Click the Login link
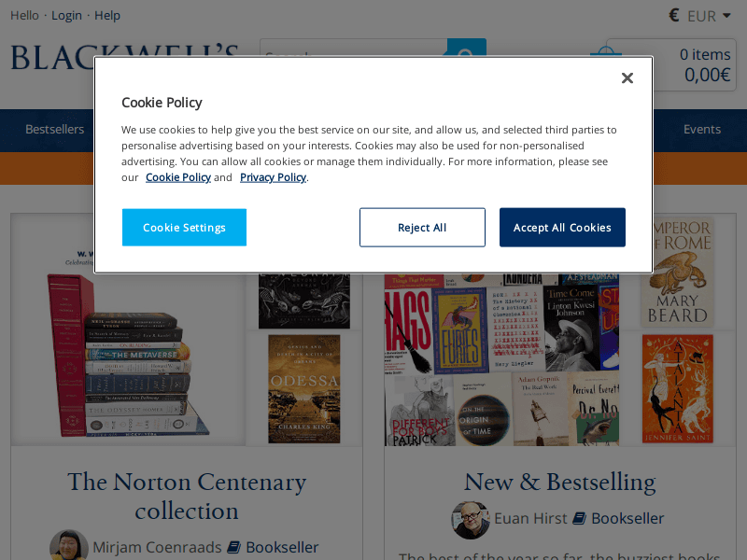This screenshot has width=747, height=560. tap(67, 15)
